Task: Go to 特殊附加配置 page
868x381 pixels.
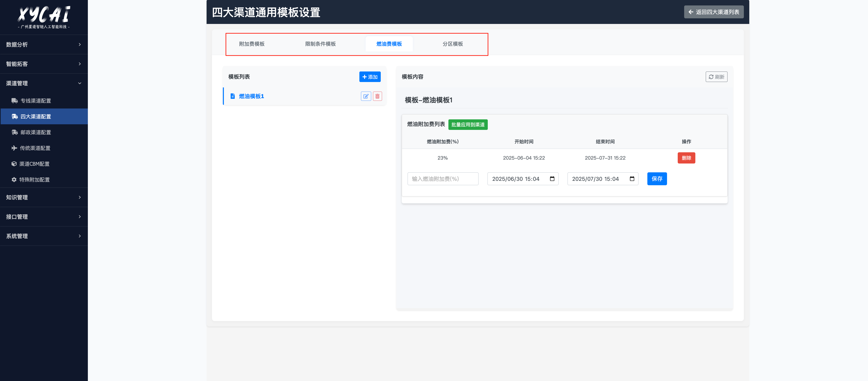Action: [x=44, y=179]
